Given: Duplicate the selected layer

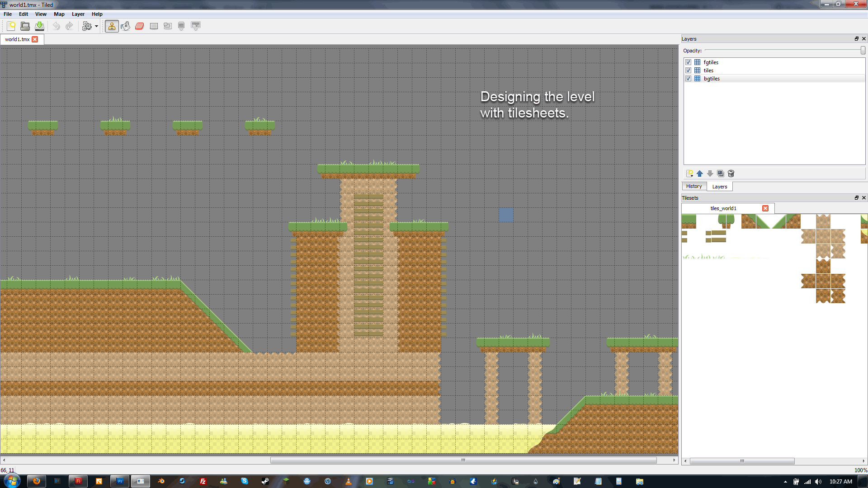Looking at the screenshot, I should (x=721, y=174).
